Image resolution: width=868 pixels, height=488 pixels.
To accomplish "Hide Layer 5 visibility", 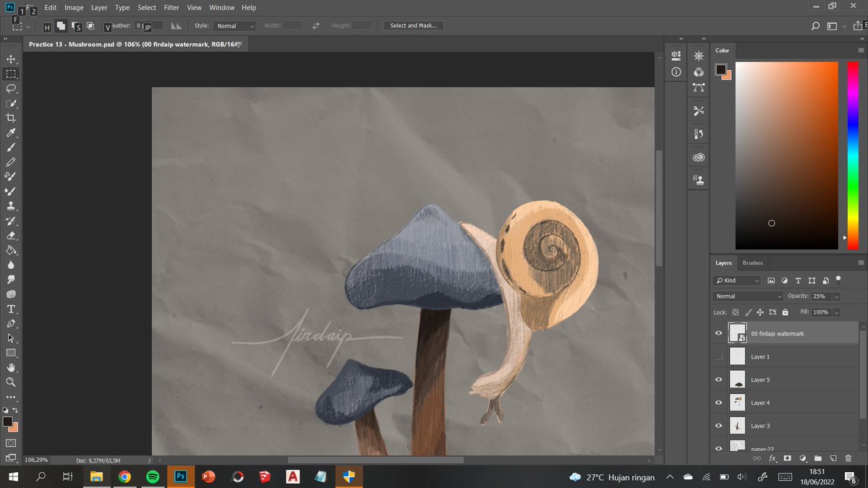I will [718, 380].
